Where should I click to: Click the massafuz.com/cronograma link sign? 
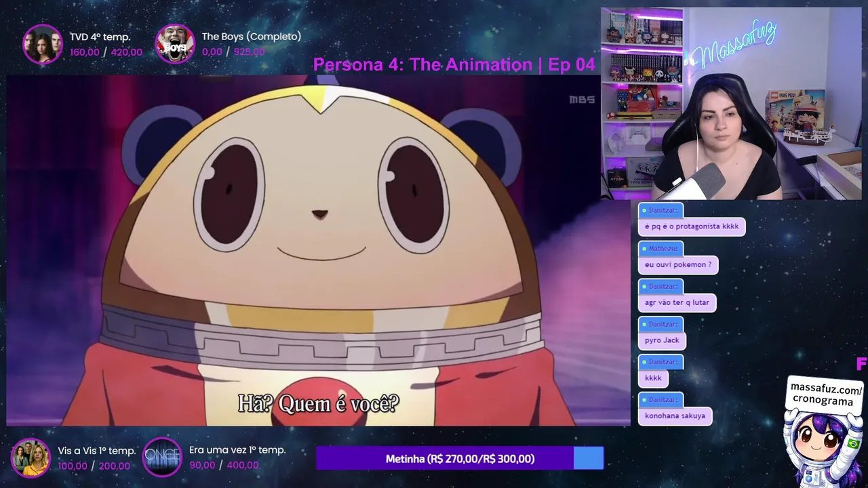pos(826,394)
